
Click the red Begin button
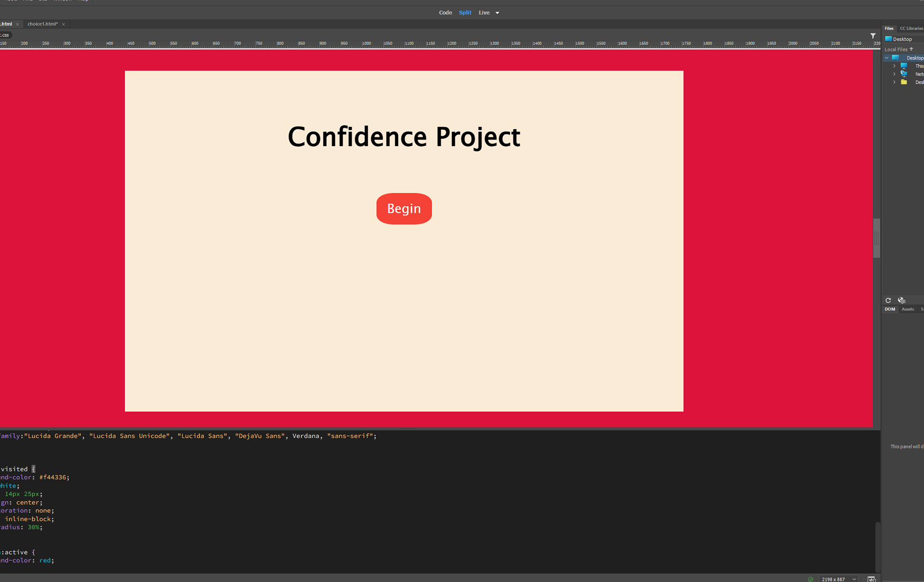pos(404,209)
